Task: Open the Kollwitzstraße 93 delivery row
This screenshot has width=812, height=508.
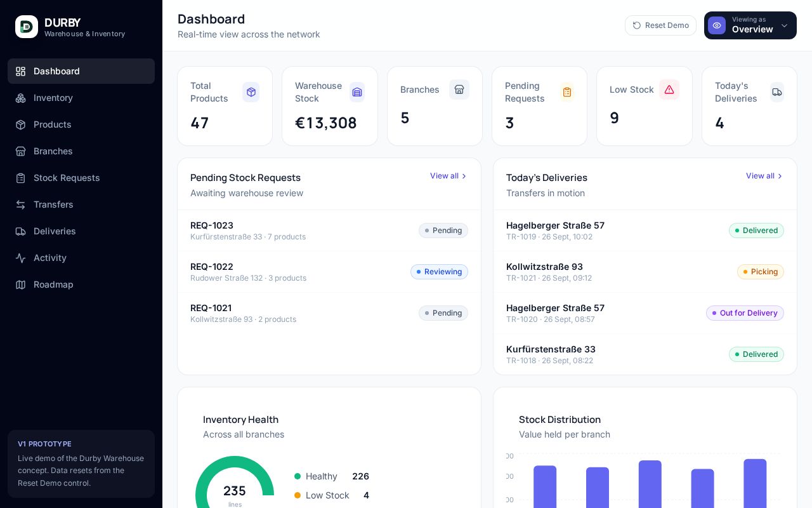Action: pos(645,272)
